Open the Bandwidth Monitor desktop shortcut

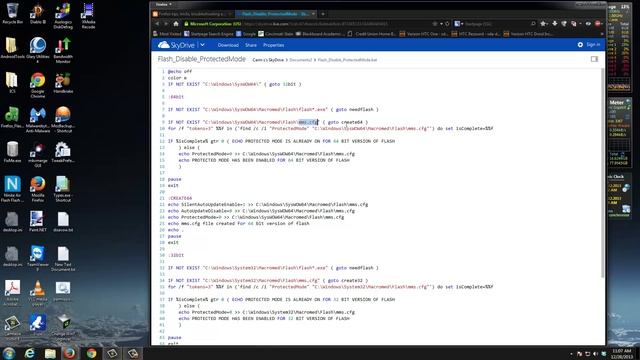[63, 50]
